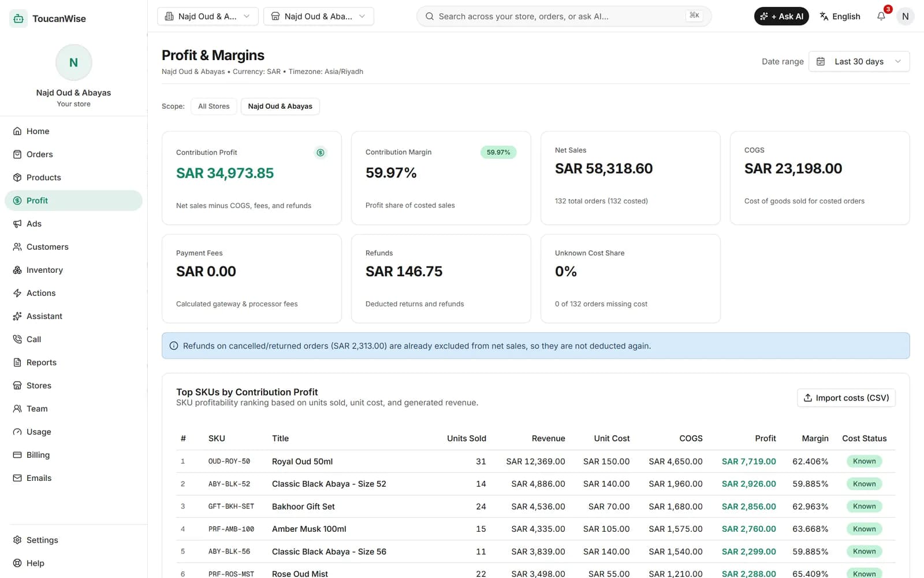Click the 59.97% margin badge
Image resolution: width=924 pixels, height=578 pixels.
498,153
